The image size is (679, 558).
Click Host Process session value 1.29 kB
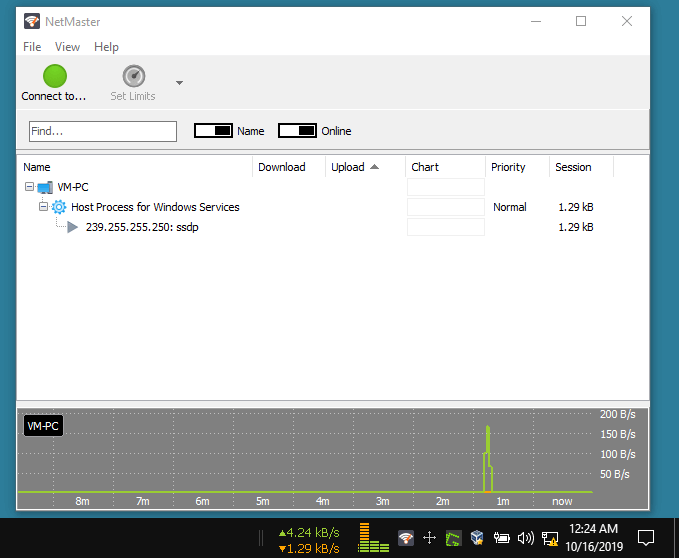click(x=576, y=207)
